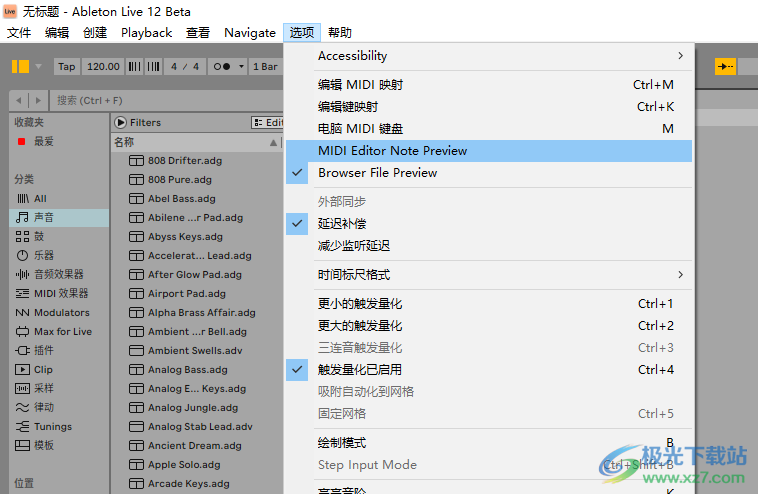758x494 pixels.
Task: Open the MIDI 效果器 category
Action: click(x=61, y=293)
